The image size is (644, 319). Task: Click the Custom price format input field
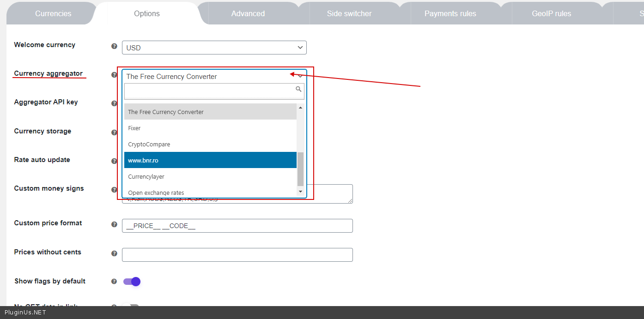tap(237, 226)
